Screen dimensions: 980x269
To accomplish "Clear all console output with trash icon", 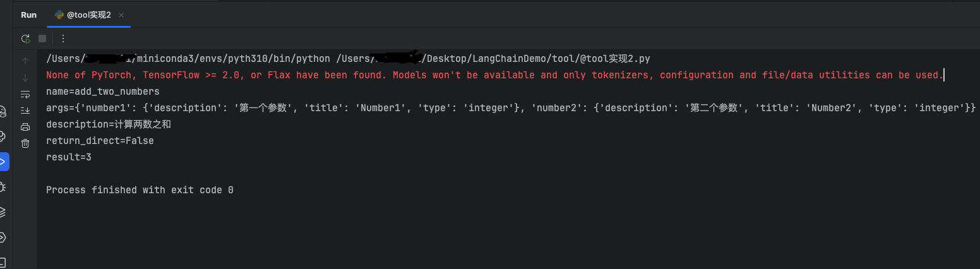I will (25, 143).
